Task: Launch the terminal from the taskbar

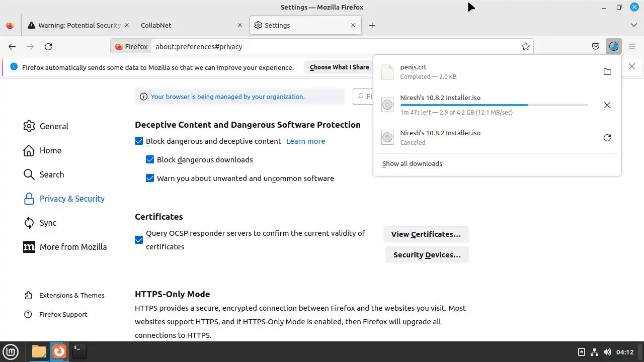Action: pos(79,351)
